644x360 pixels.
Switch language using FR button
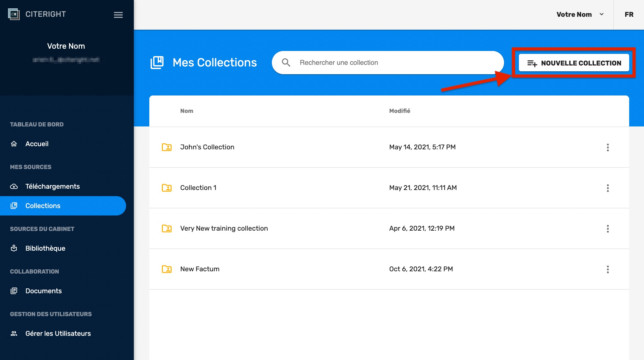coord(629,15)
